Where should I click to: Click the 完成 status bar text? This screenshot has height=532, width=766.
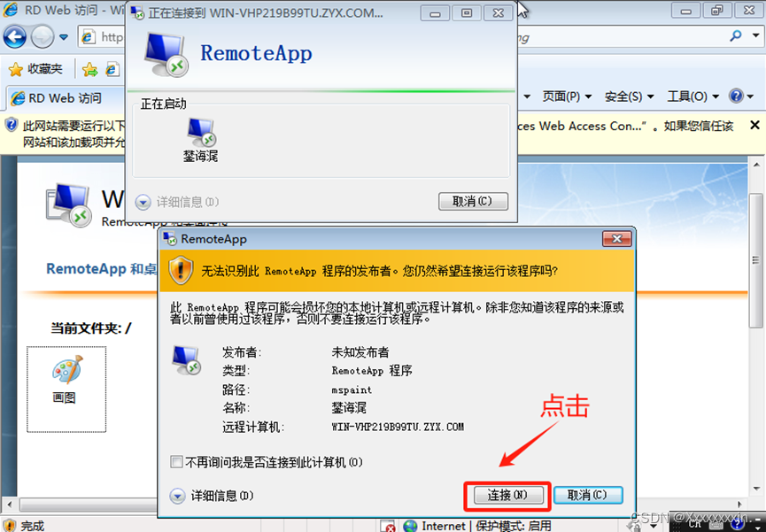coord(32,526)
